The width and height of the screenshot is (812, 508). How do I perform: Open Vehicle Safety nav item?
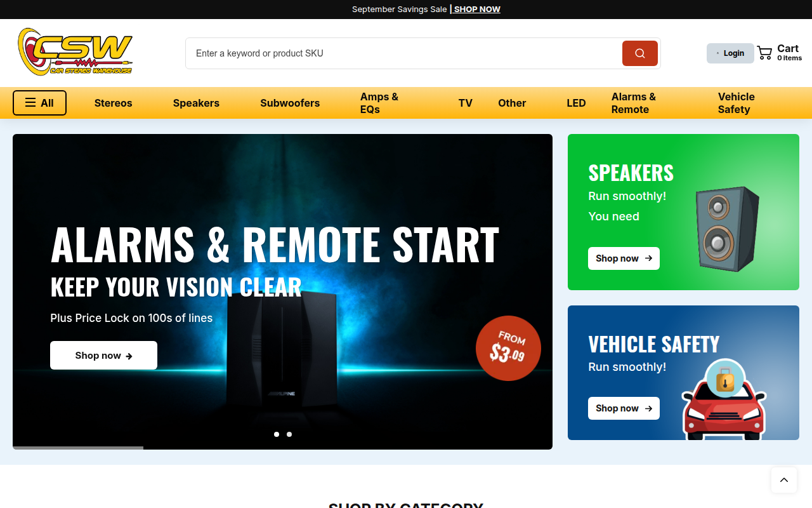737,103
